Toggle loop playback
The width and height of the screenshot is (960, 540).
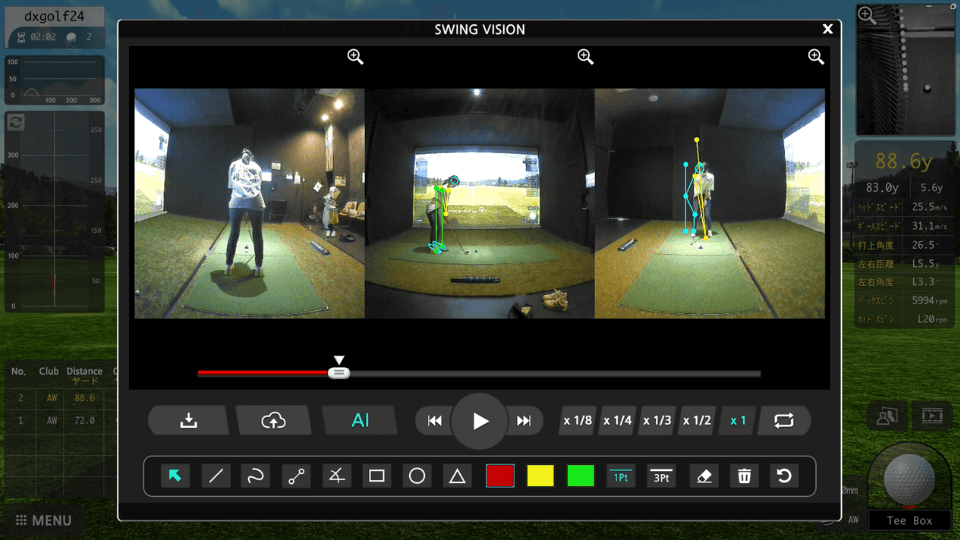[x=783, y=421]
